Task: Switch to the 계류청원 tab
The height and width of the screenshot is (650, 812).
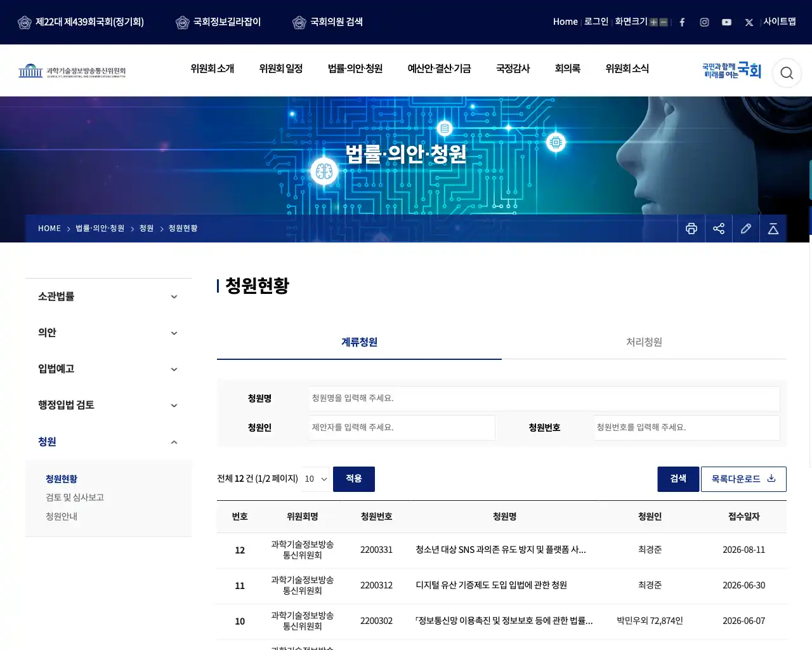Action: [x=359, y=342]
